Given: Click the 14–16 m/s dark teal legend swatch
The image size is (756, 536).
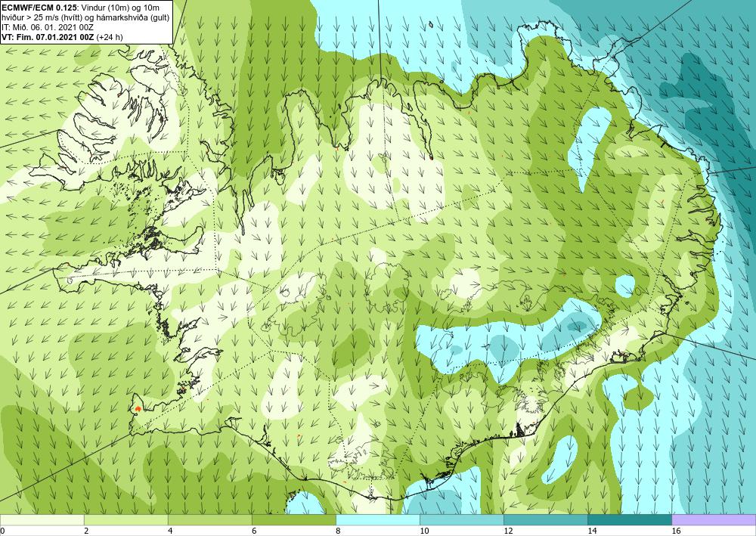Looking at the screenshot, I should [629, 520].
